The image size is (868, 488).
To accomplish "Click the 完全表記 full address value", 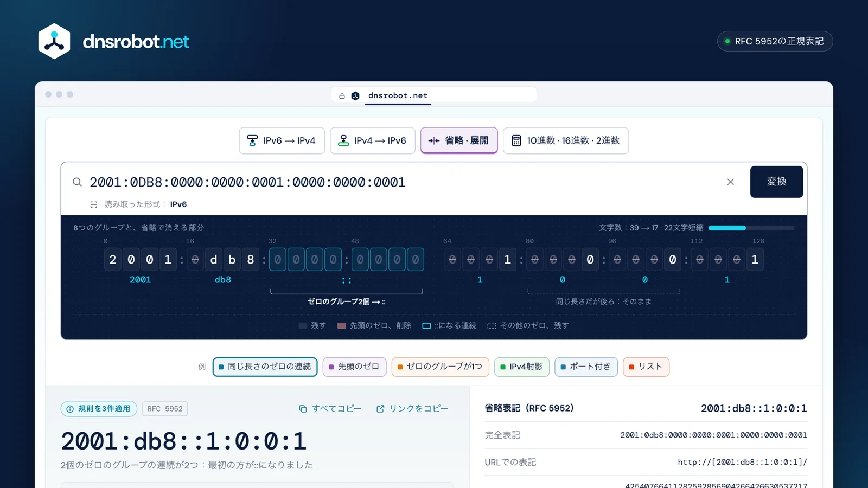I will pos(713,435).
